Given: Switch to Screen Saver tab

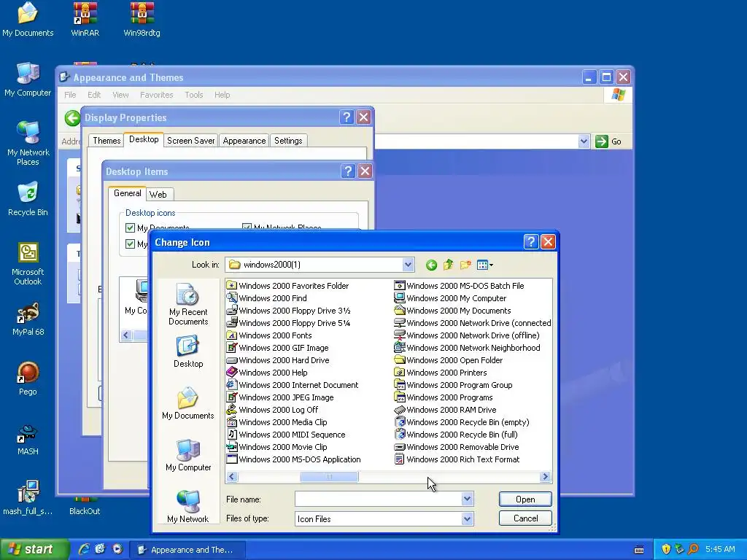Looking at the screenshot, I should [x=190, y=141].
